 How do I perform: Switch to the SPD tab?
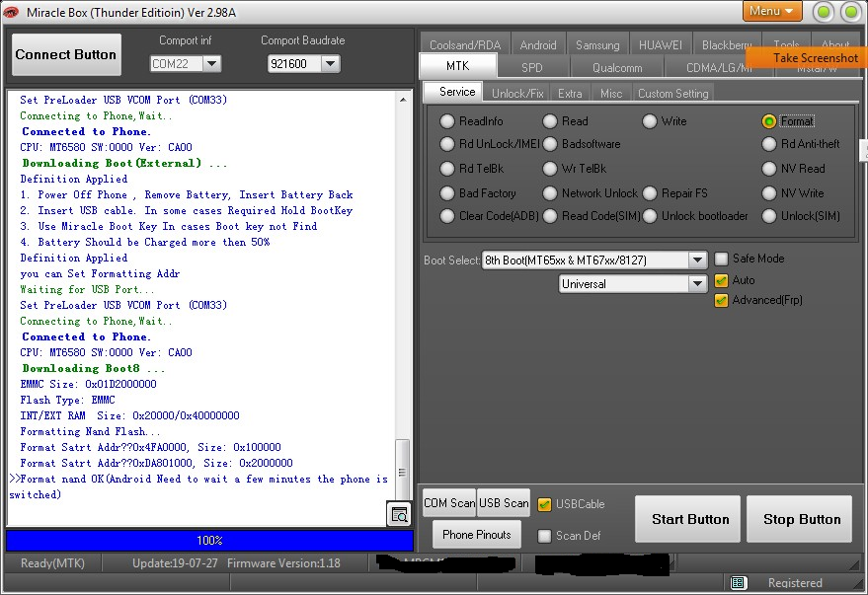(532, 67)
